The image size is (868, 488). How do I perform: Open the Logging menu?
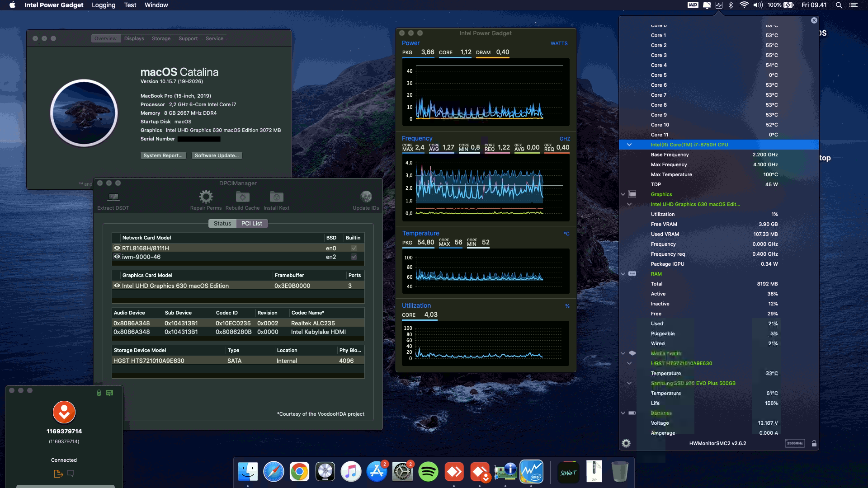coord(104,5)
